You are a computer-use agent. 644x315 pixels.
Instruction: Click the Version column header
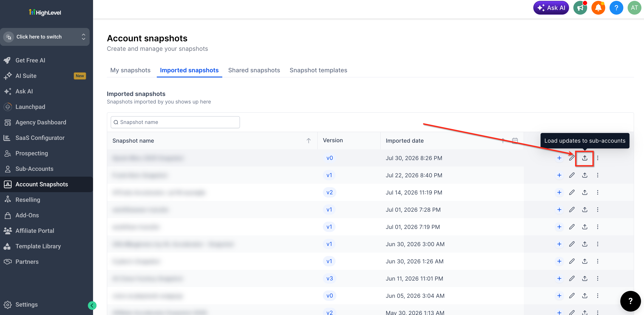pyautogui.click(x=333, y=140)
